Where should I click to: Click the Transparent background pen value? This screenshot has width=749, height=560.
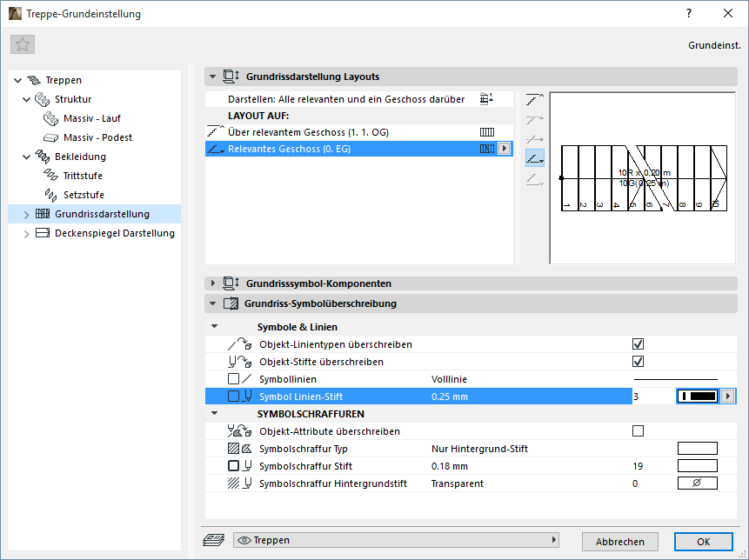coord(457,483)
